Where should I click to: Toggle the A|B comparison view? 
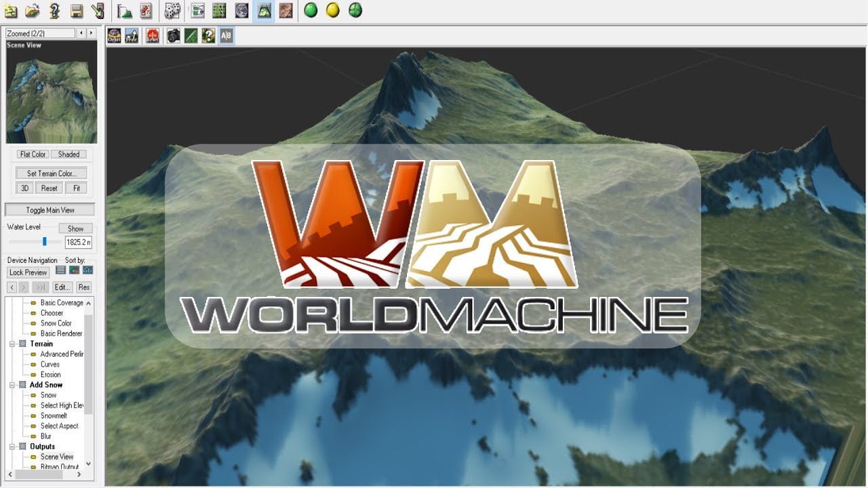226,36
